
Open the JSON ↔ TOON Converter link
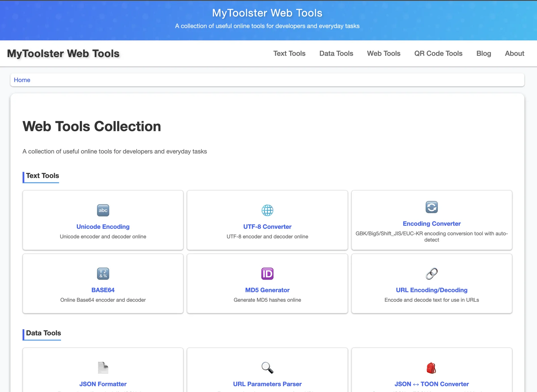point(432,384)
